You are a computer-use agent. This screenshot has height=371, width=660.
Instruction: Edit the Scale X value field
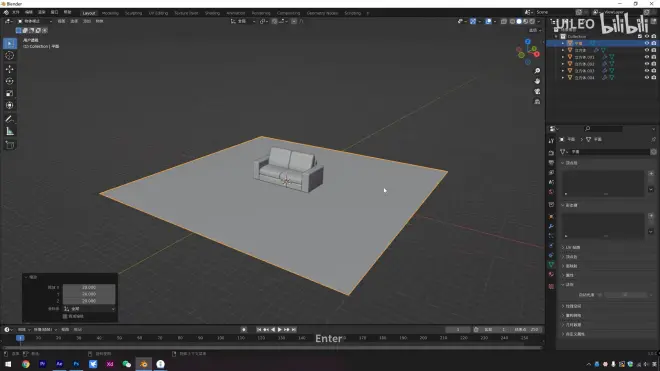point(89,287)
